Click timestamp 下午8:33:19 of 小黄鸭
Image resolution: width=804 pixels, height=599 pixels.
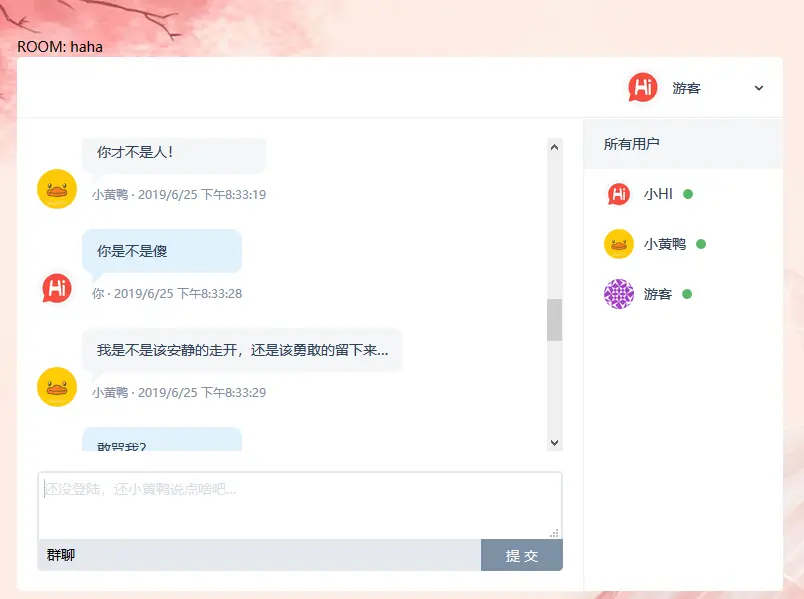pos(233,195)
